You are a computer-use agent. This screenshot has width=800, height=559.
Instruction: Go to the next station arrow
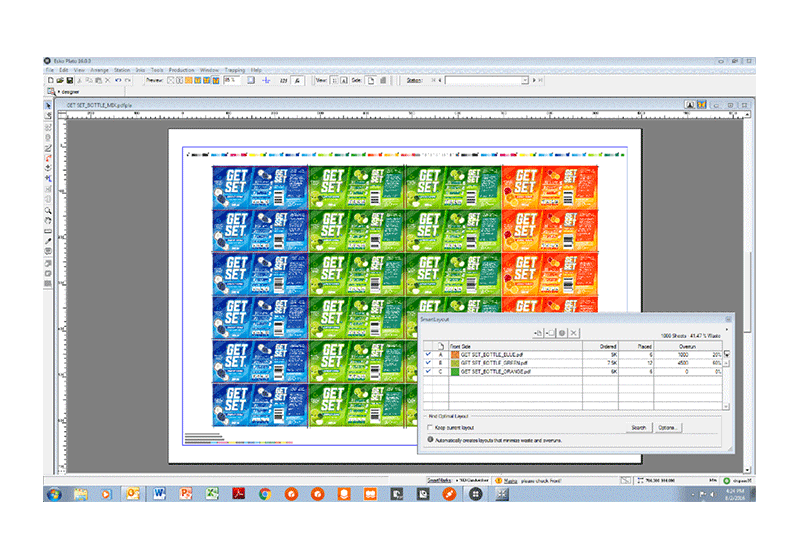tap(534, 80)
